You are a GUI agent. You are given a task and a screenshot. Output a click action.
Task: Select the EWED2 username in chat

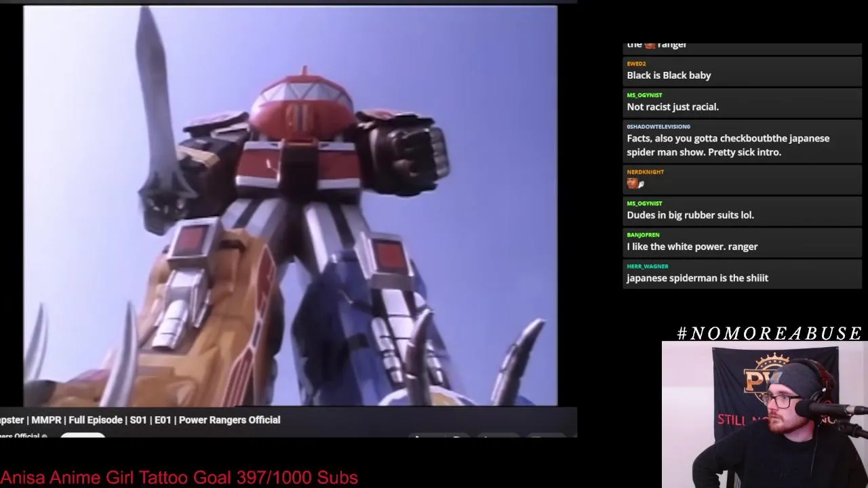tap(636, 64)
